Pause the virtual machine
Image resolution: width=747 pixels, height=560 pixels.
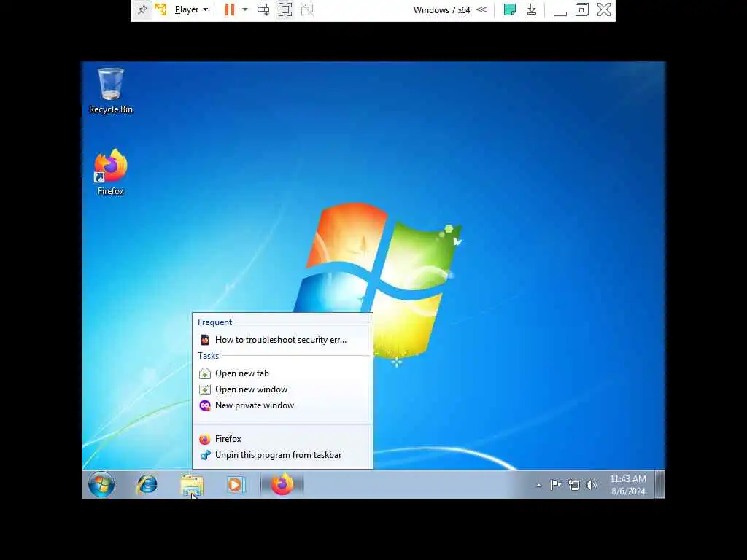230,9
